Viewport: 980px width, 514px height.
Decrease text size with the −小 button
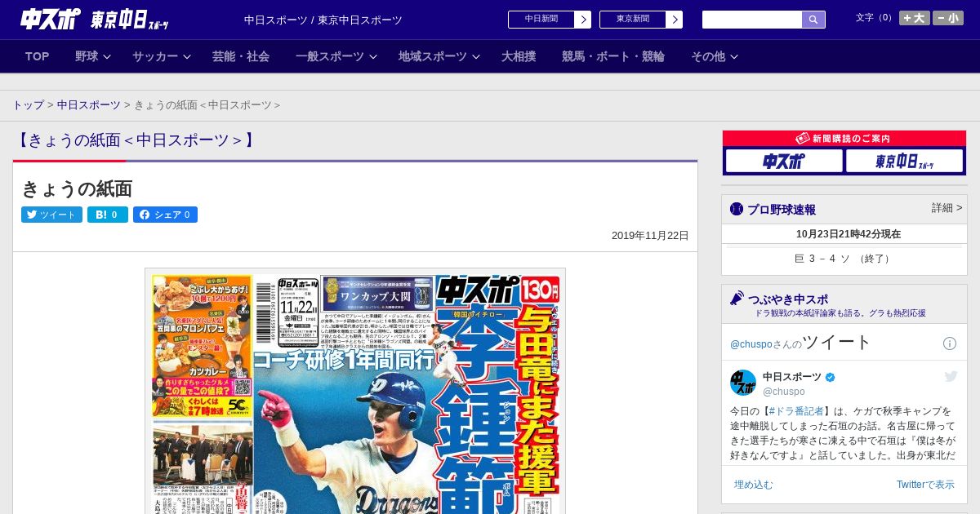948,18
